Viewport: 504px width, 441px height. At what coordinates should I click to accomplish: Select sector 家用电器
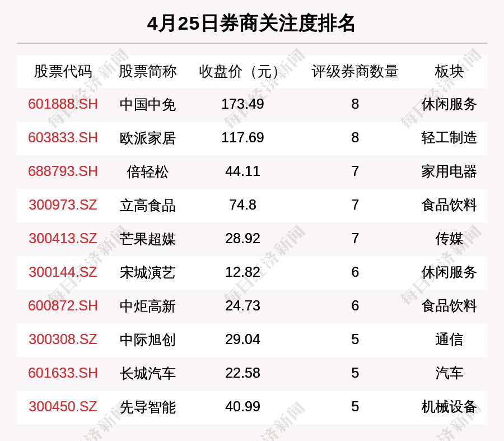[x=449, y=171]
